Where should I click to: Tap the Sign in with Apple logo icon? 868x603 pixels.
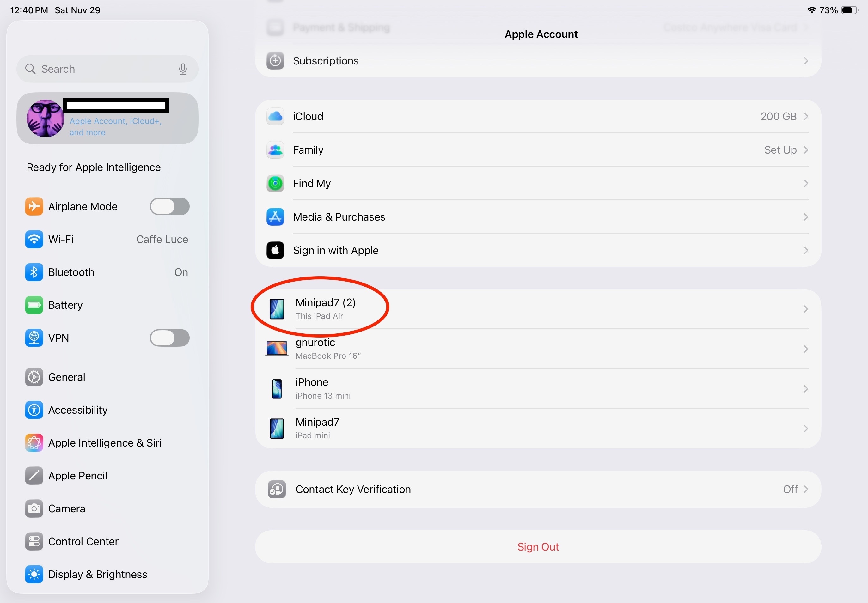pos(275,251)
